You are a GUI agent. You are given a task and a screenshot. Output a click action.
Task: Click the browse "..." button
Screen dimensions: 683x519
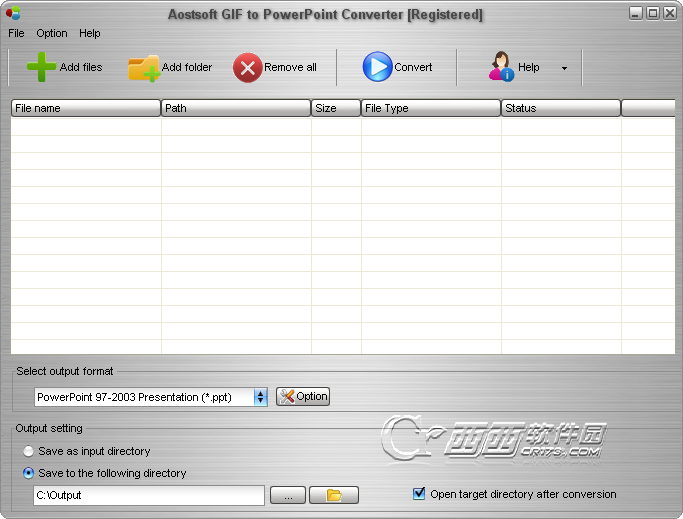[x=288, y=495]
